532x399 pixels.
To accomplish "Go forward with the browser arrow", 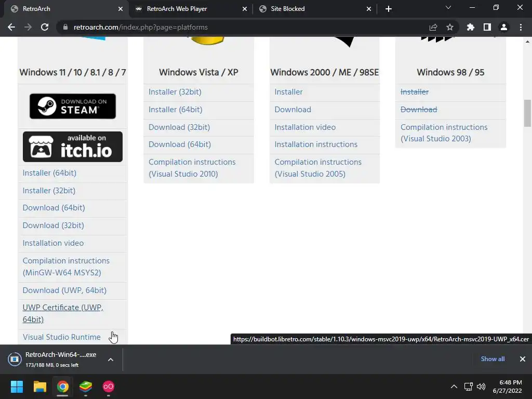I will [x=28, y=27].
